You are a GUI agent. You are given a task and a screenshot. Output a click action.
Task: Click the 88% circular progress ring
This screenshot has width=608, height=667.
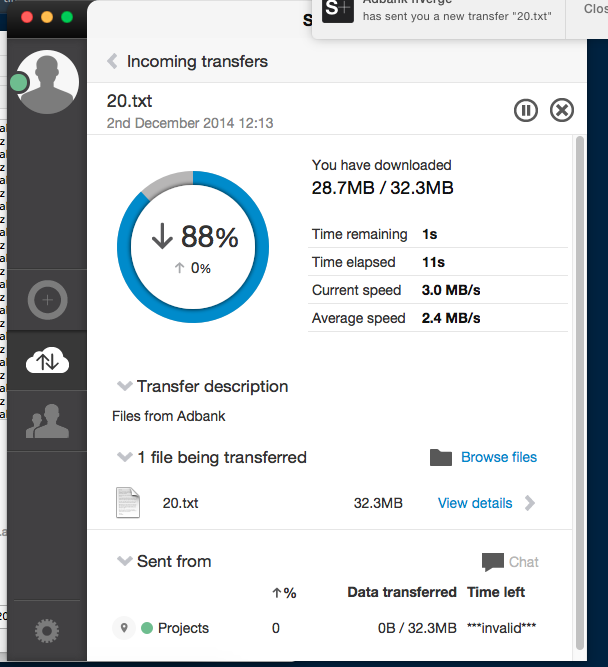pyautogui.click(x=193, y=247)
